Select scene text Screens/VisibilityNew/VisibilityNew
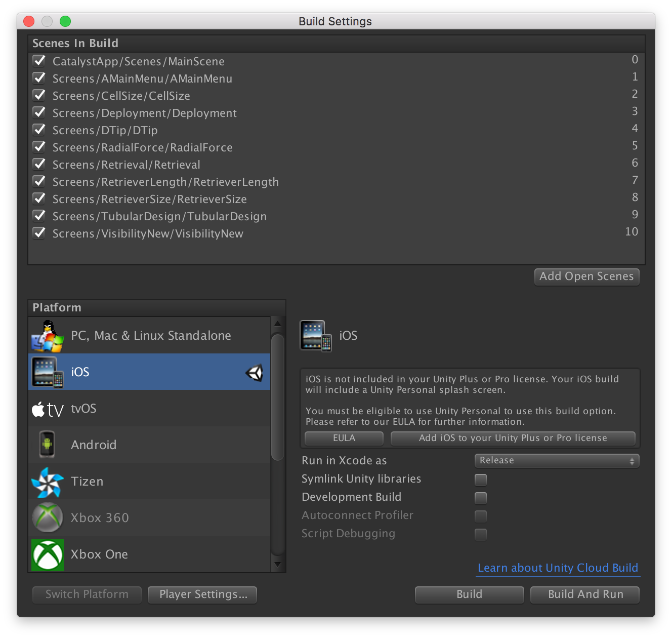Image resolution: width=672 pixels, height=638 pixels. tap(148, 234)
